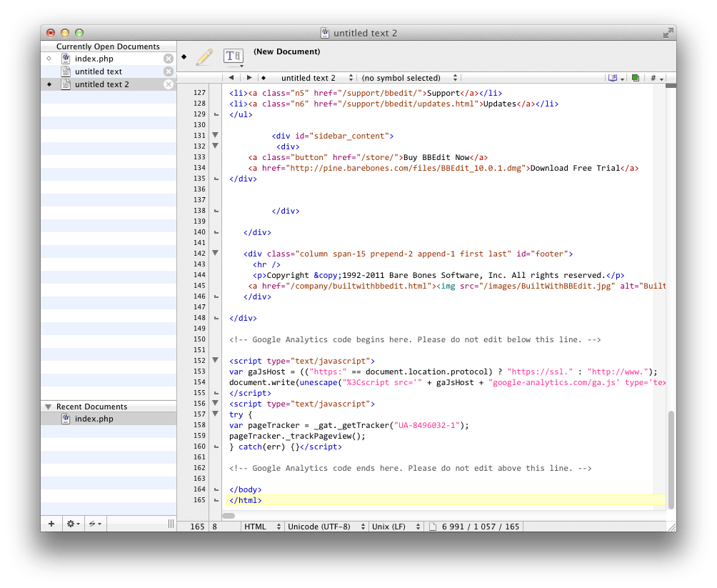
Task: Click the untitled text 2 file icon
Action: pos(66,84)
